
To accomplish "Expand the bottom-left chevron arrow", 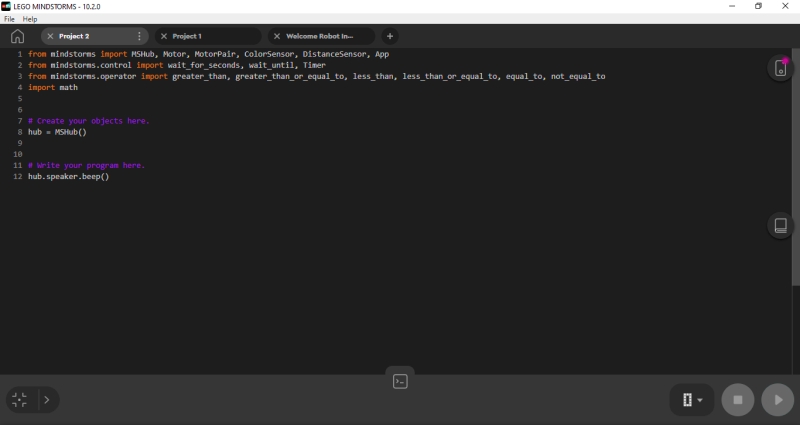I will 46,400.
